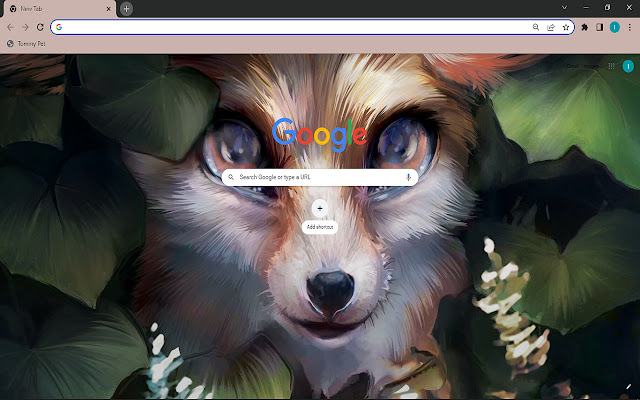Bookmark this tab with star icon
This screenshot has height=400, width=640.
pos(566,27)
